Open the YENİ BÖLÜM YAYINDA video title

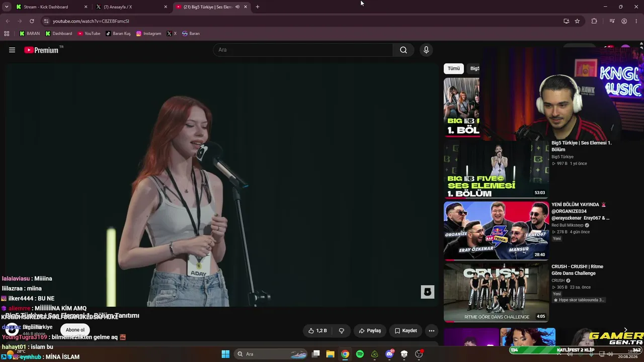point(581,212)
